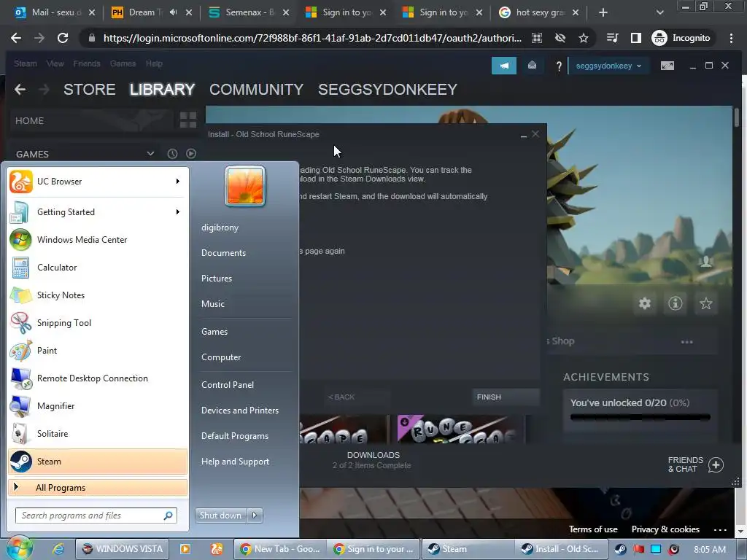Open Documents folder link

click(223, 253)
